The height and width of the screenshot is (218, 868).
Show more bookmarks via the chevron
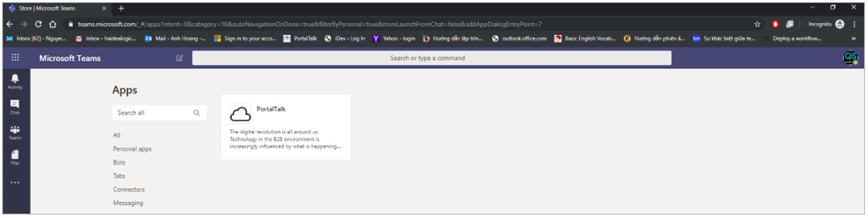click(854, 38)
